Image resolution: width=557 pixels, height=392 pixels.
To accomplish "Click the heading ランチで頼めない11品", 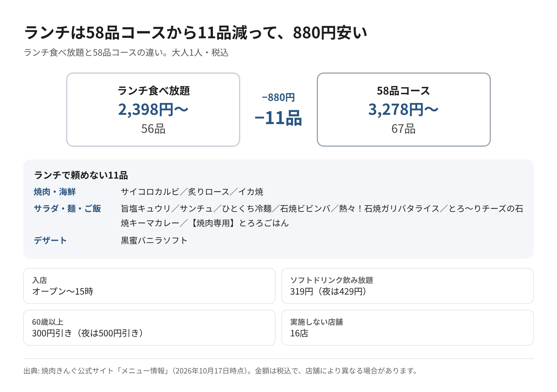I will coord(81,175).
